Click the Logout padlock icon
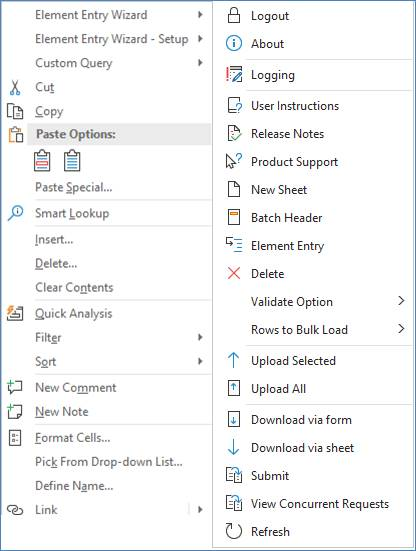This screenshot has width=416, height=551. tap(234, 15)
